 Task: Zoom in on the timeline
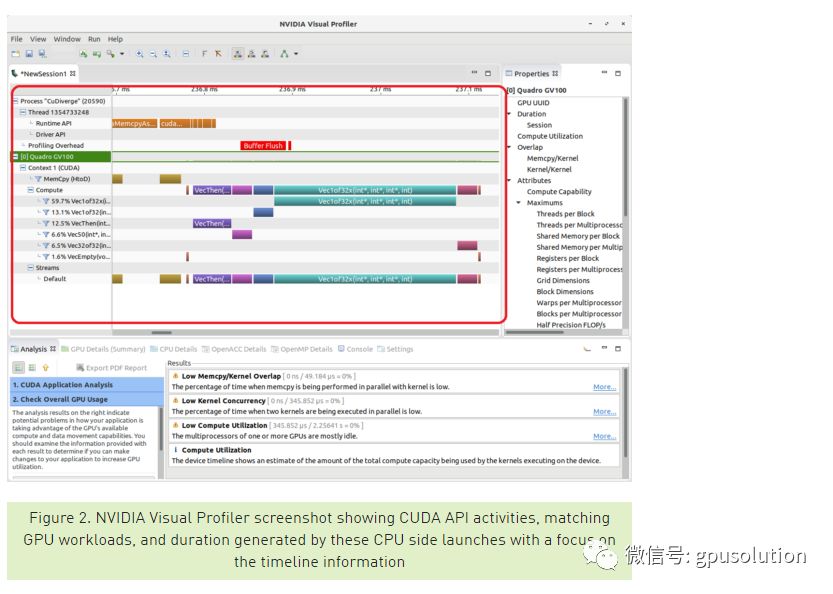tap(139, 54)
